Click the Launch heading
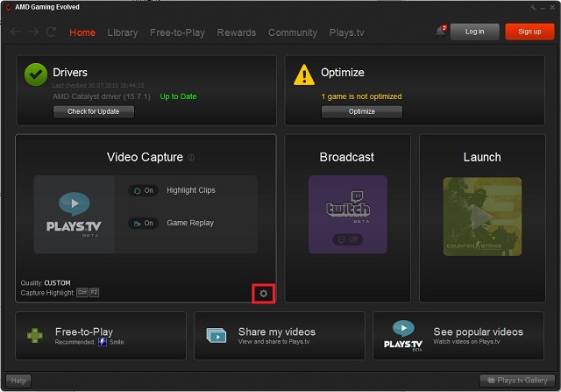 [482, 157]
